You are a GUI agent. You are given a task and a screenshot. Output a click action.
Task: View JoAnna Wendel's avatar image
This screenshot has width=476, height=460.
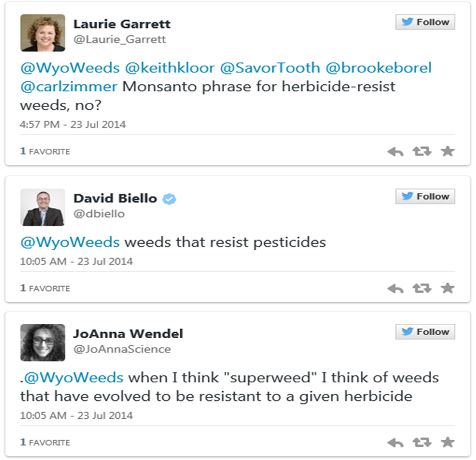point(42,343)
